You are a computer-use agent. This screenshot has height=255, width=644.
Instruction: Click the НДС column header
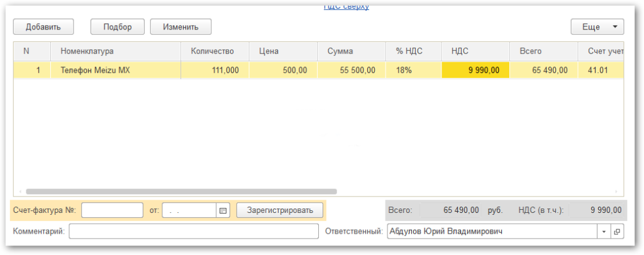tap(475, 52)
